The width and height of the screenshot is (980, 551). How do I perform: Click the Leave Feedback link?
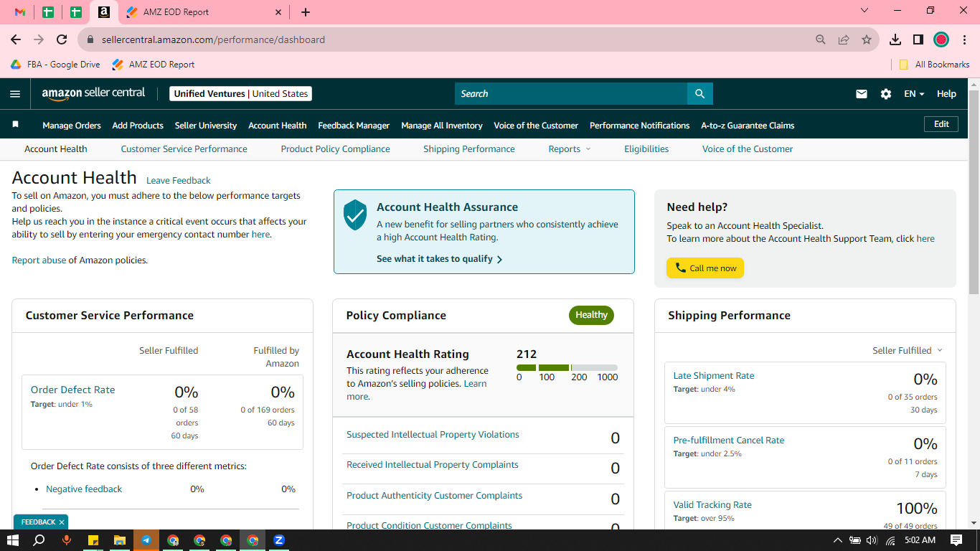click(x=179, y=181)
